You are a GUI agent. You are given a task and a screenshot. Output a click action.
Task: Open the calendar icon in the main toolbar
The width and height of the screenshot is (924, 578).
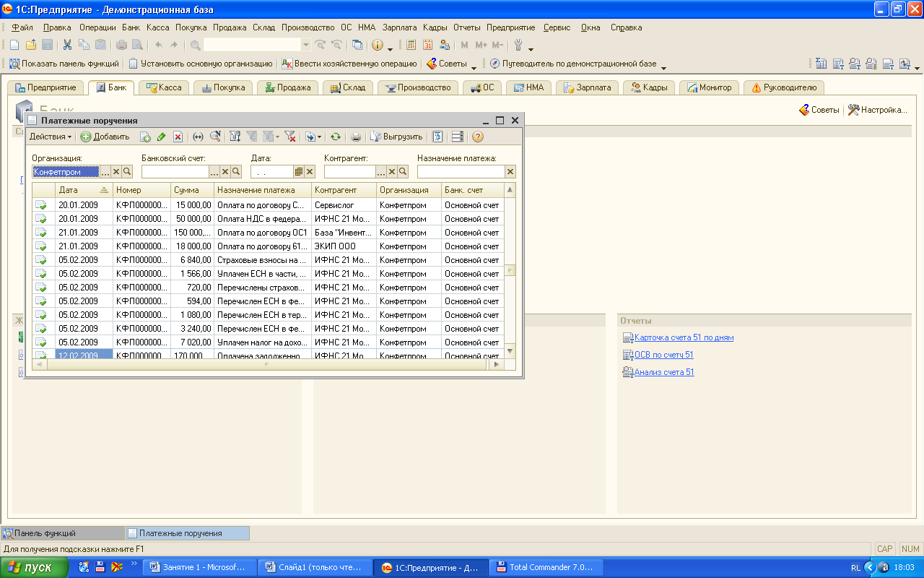[x=427, y=45]
